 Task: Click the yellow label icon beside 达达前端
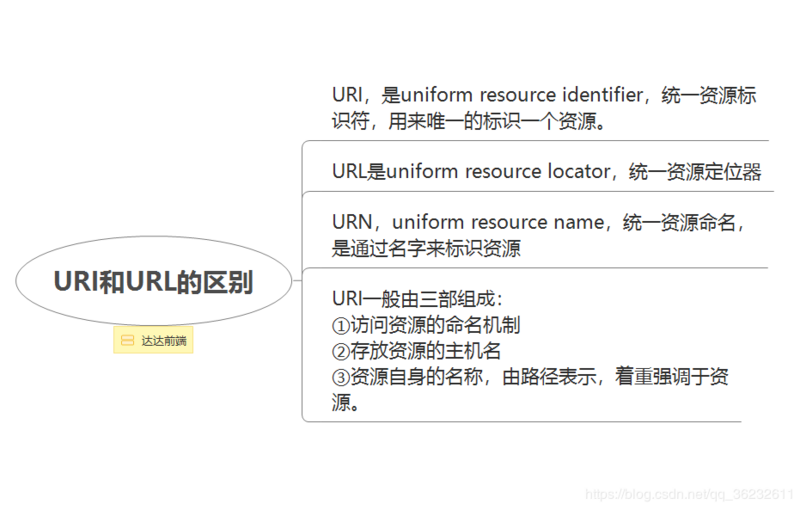tap(127, 340)
